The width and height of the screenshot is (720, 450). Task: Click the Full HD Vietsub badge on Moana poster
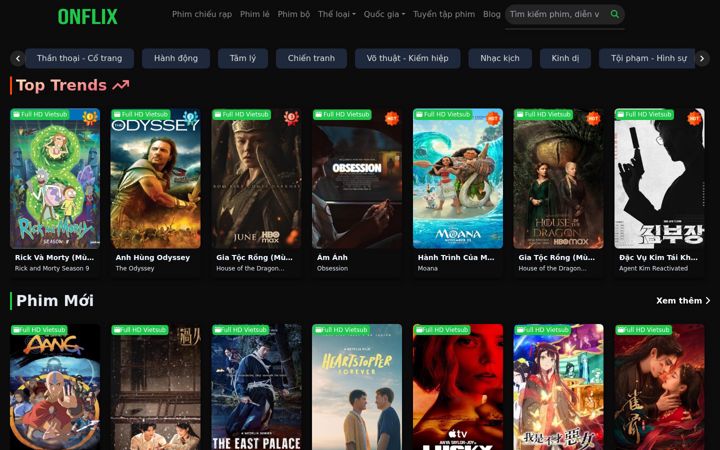443,114
